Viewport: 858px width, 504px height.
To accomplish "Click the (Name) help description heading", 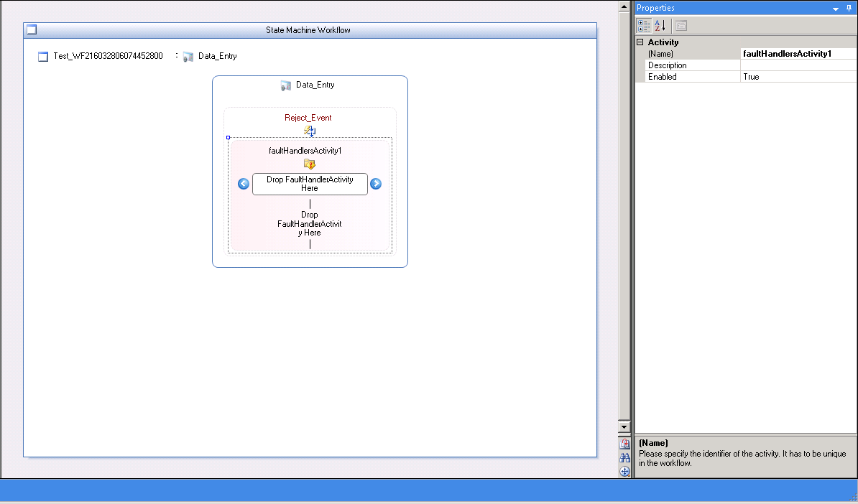I will coord(653,443).
